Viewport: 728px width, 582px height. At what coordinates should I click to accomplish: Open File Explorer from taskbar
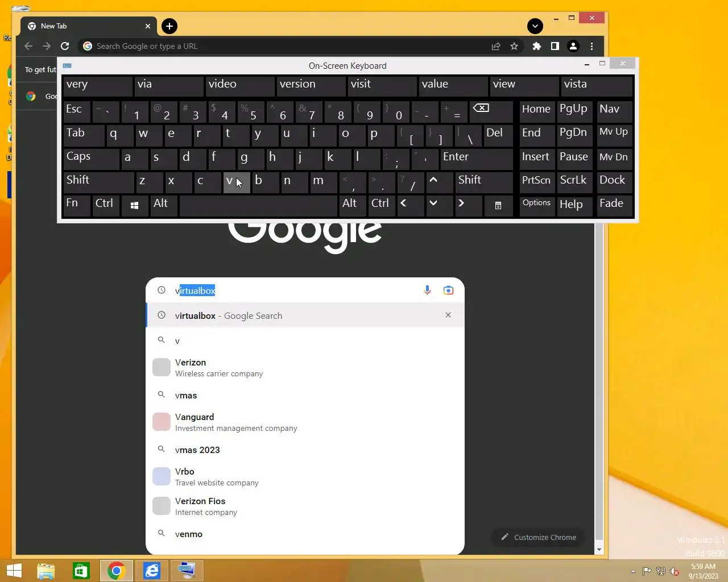point(46,570)
